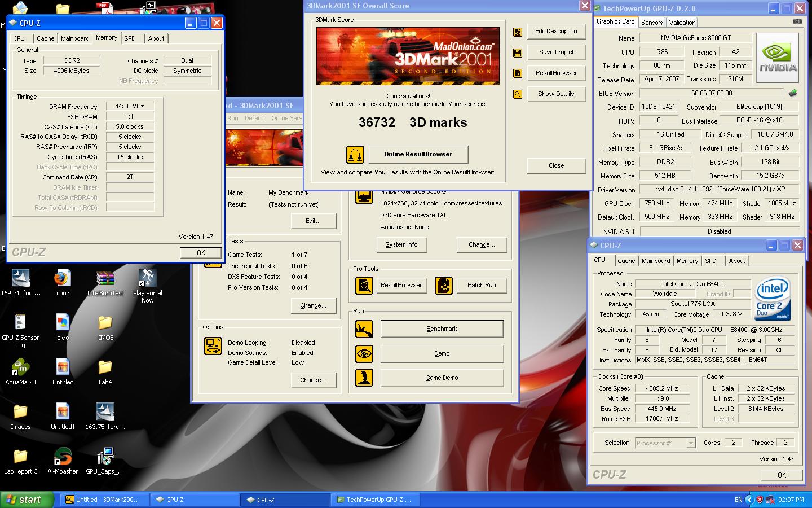The height and width of the screenshot is (508, 812).
Task: Close the 3DMark score dialog with the Close button
Action: click(x=556, y=166)
